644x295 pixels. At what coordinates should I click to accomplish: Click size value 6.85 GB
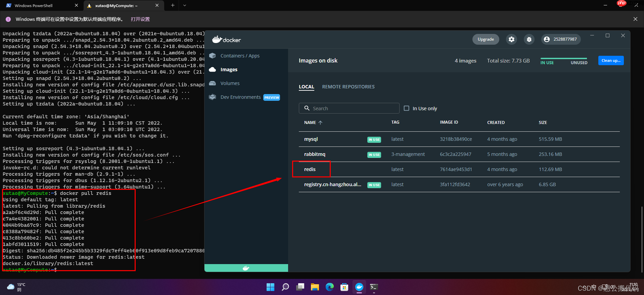click(547, 184)
